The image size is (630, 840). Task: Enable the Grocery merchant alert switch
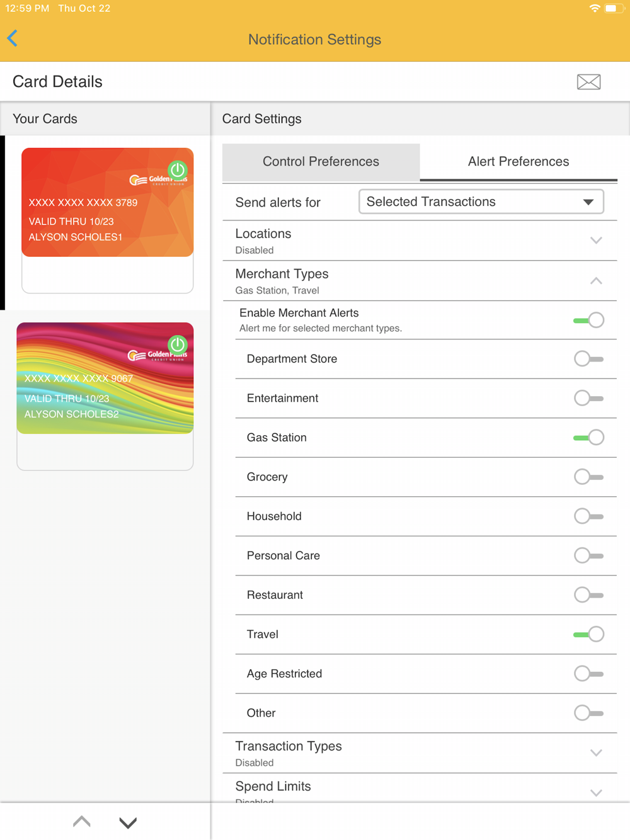coord(588,477)
